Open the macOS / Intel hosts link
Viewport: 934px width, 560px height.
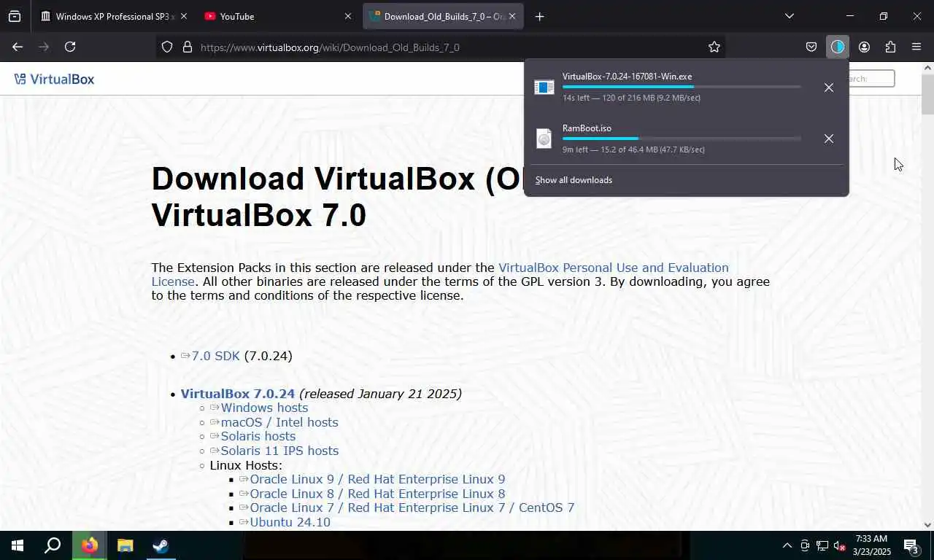point(279,422)
